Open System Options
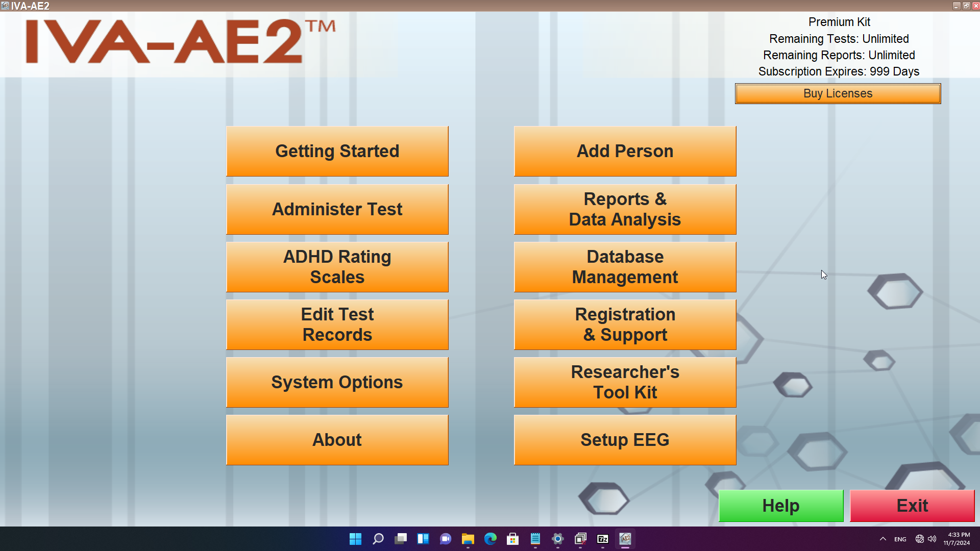This screenshot has height=551, width=980. 337,382
